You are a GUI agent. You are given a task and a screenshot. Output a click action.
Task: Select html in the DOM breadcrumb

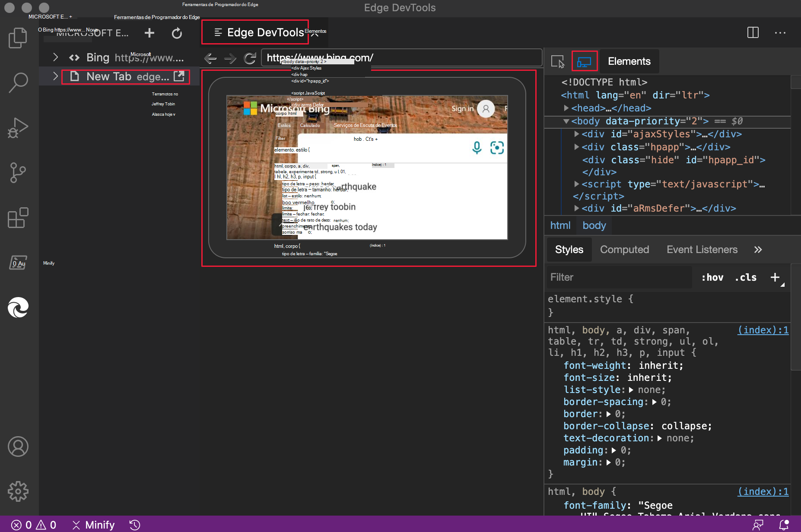click(560, 225)
